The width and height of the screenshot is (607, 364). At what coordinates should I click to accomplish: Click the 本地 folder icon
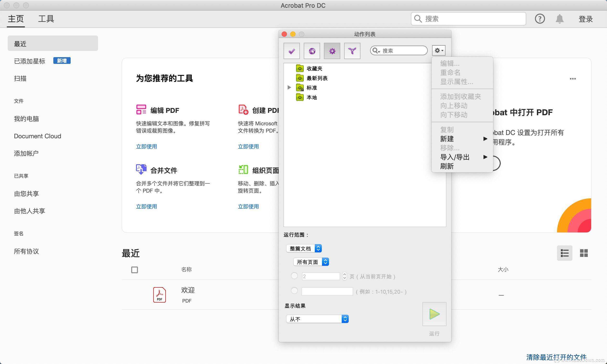coord(300,97)
